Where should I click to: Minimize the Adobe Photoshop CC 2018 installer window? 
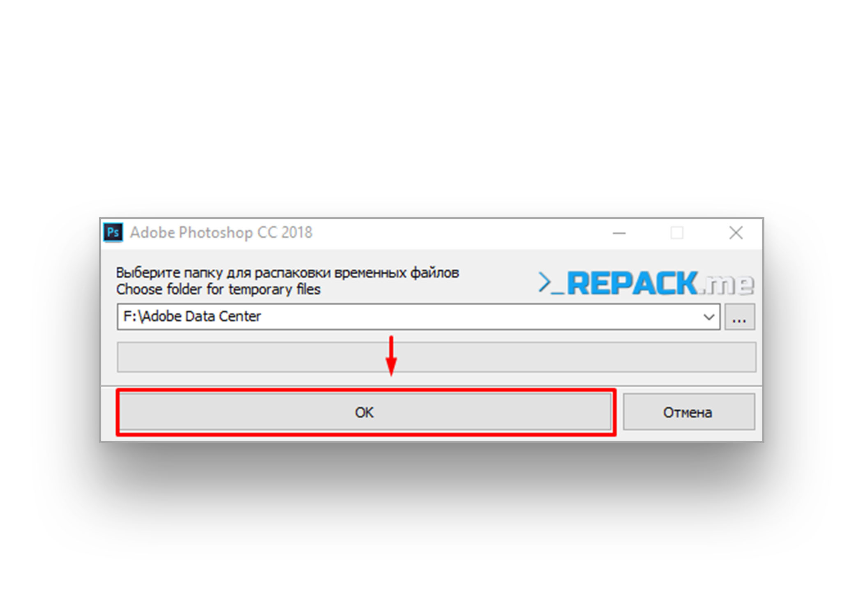pos(619,233)
